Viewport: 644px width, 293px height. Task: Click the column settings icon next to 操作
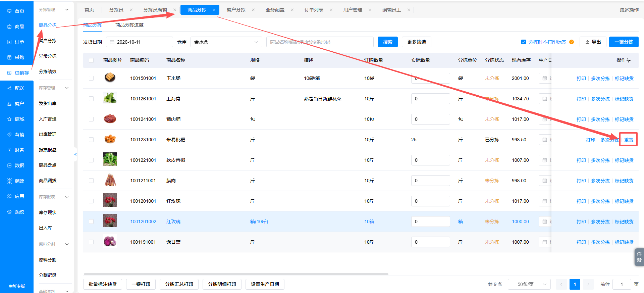click(629, 60)
